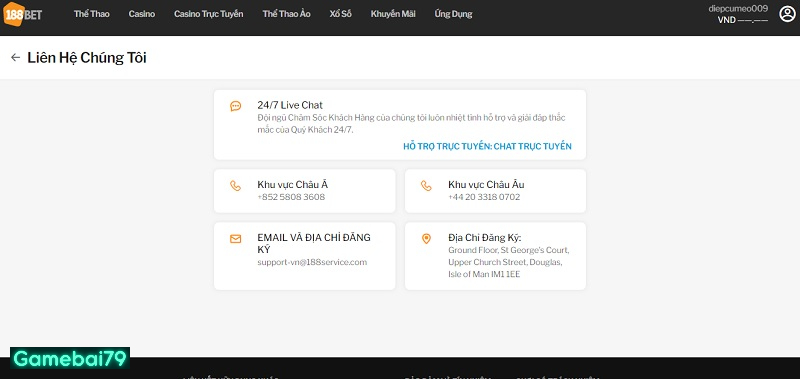The image size is (800, 379).
Task: Open the Ứng Dụng menu
Action: [453, 14]
